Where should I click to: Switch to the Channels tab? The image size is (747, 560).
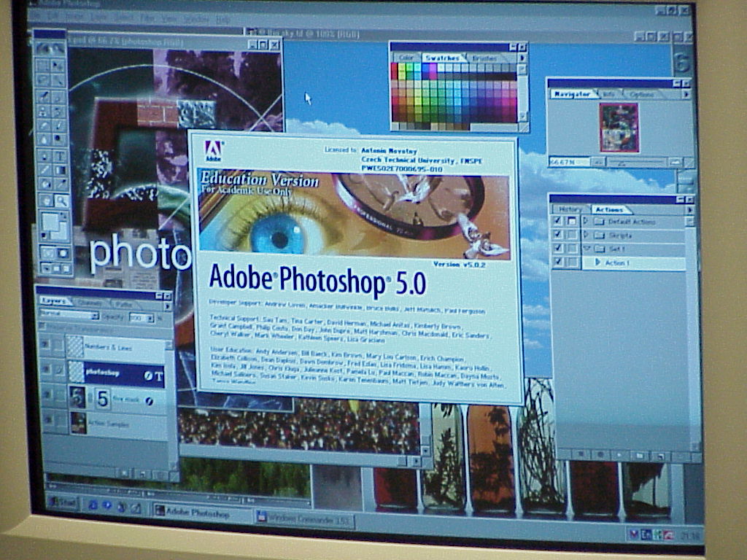[x=90, y=303]
